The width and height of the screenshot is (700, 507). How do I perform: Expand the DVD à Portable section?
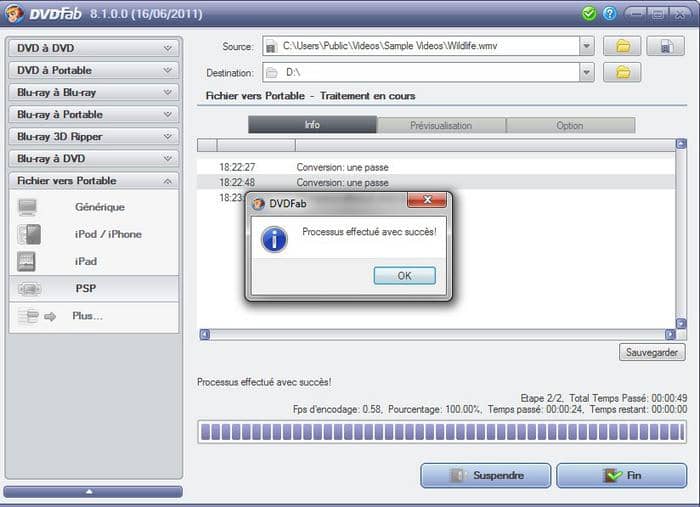[94, 70]
